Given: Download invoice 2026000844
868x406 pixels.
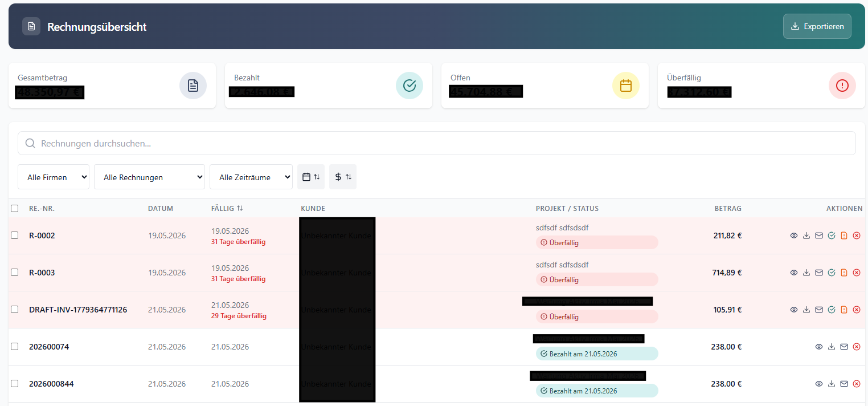Looking at the screenshot, I should (832, 384).
